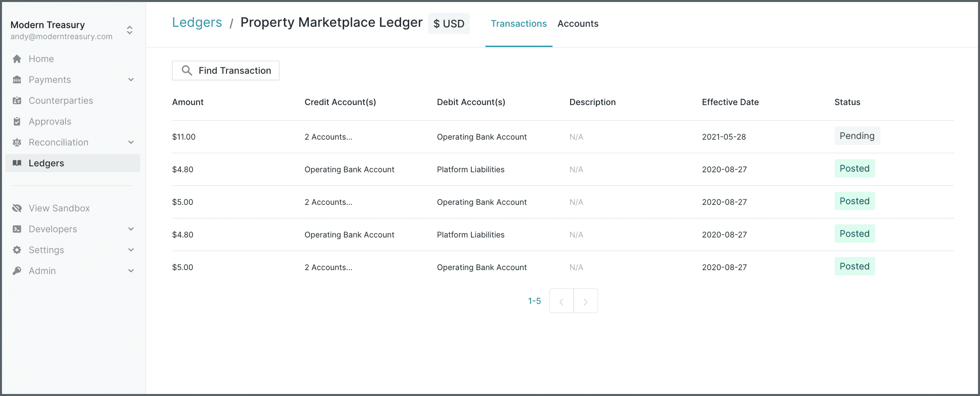
Task: Toggle View Sandbox eye-slash icon
Action: (x=17, y=208)
